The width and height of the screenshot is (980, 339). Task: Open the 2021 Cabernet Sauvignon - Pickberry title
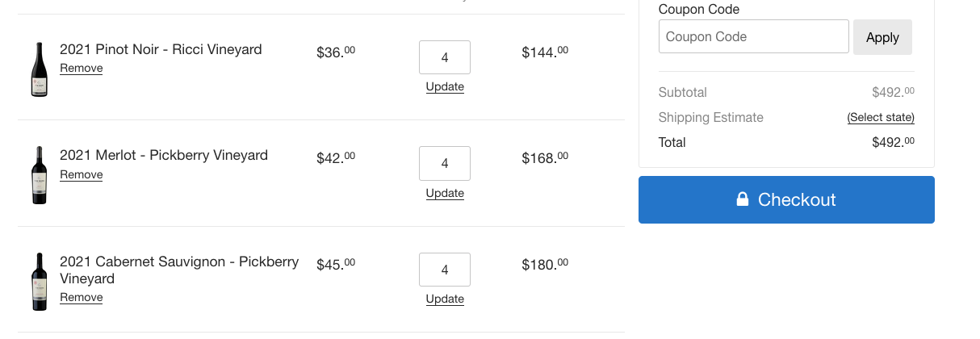pos(179,262)
